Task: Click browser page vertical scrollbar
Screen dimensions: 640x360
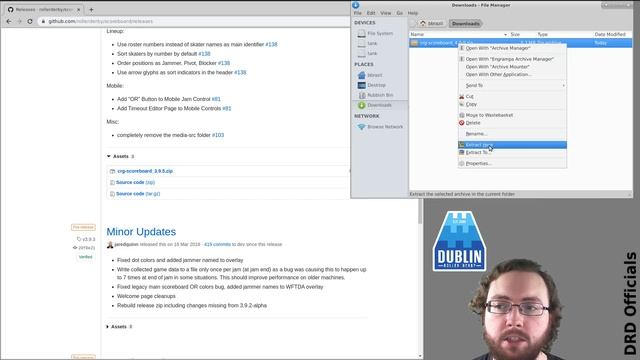Action: click(420, 212)
